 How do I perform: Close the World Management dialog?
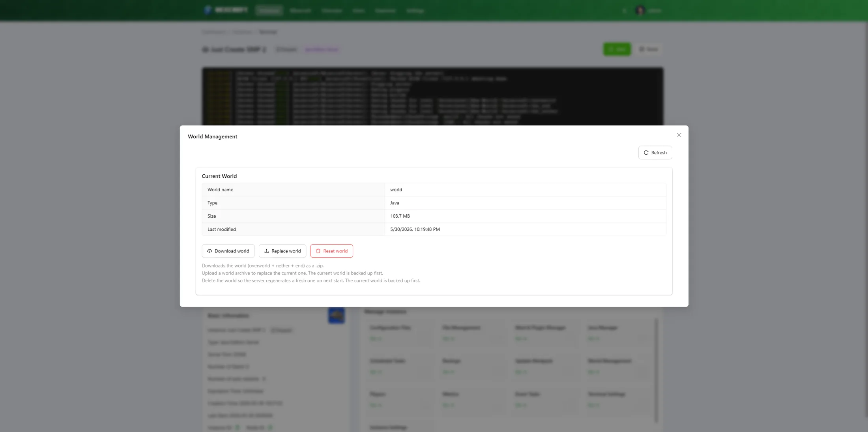679,135
